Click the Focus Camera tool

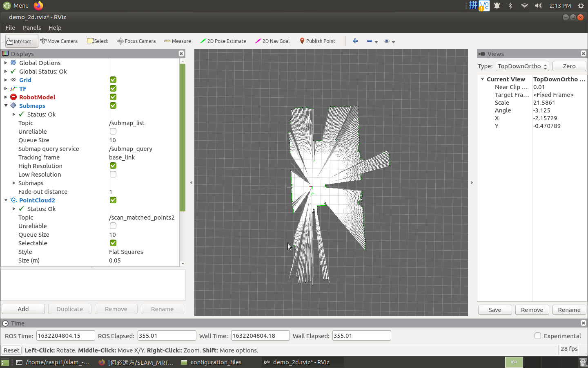136,41
